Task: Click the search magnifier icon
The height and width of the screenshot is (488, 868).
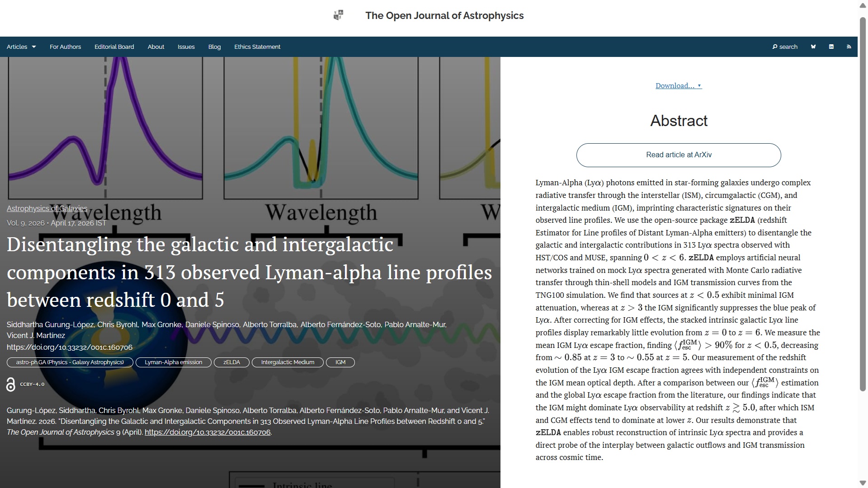Action: click(775, 47)
